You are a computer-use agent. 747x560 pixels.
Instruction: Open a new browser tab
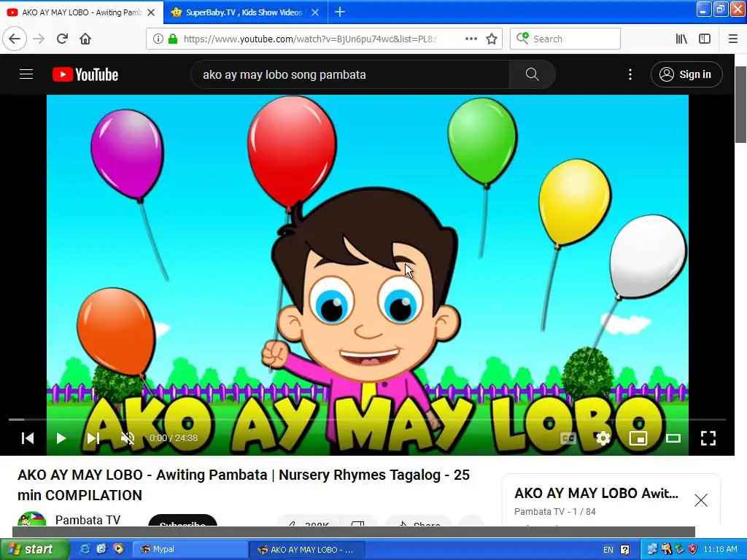click(340, 12)
